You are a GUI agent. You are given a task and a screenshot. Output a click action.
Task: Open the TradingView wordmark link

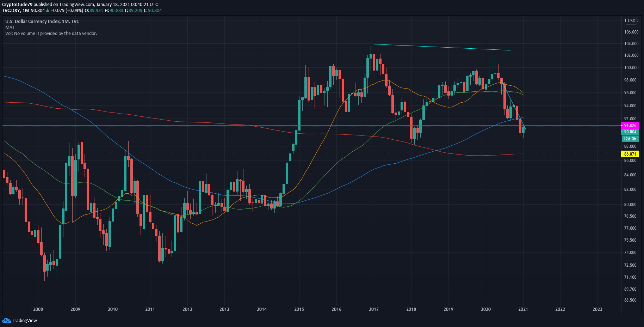[x=24, y=321]
